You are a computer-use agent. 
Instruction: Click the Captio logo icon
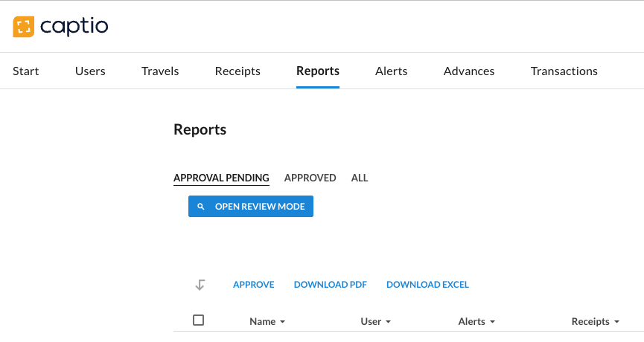[24, 27]
